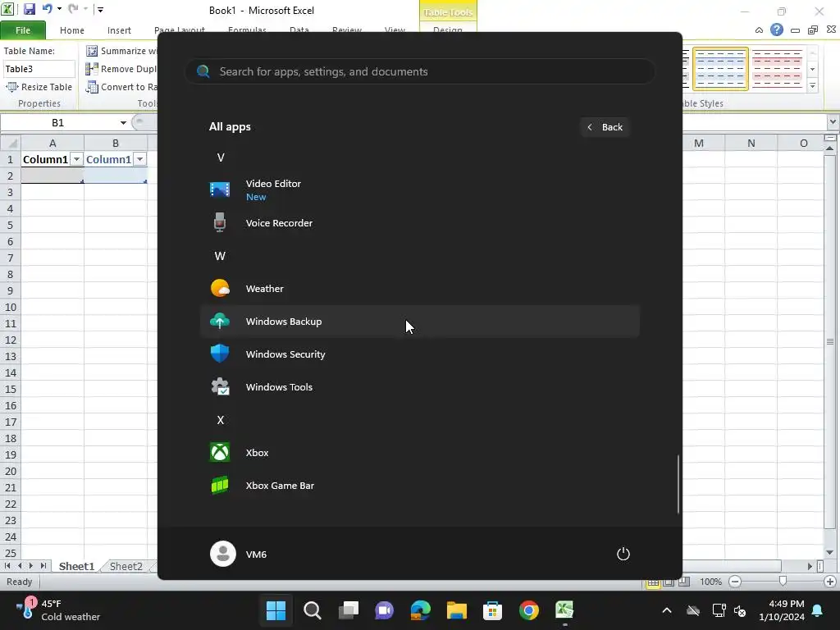The width and height of the screenshot is (840, 630).
Task: Open Table Tools Design tab
Action: (448, 30)
